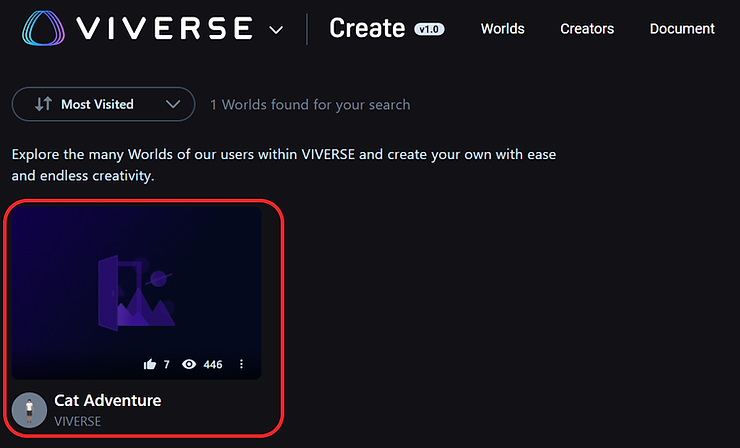
Task: Go to the Worlds tab
Action: click(503, 29)
